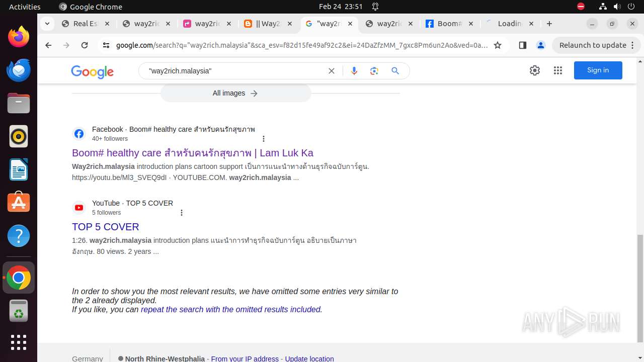This screenshot has height=362, width=644.
Task: Close the Boom# Facebook tab
Action: (471, 24)
